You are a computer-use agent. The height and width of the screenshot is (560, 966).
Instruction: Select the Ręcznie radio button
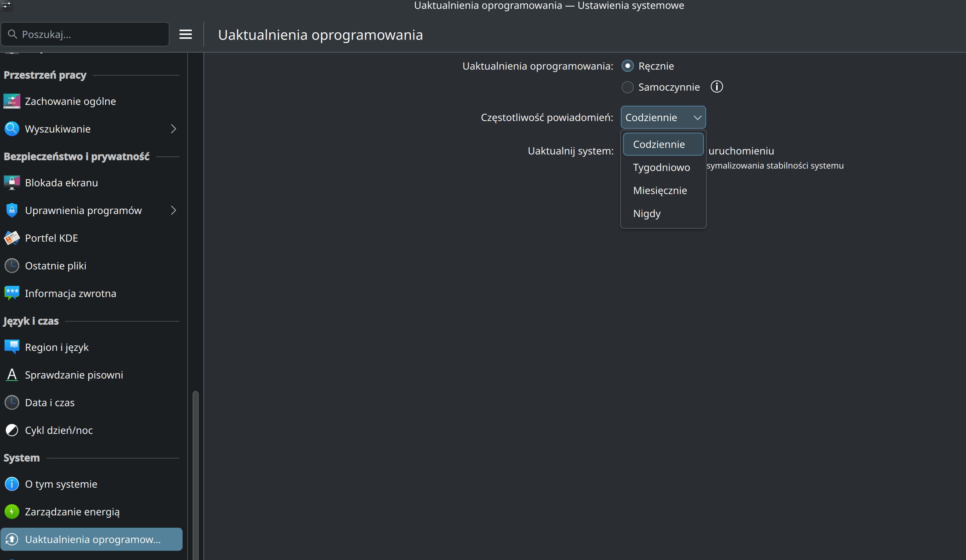tap(627, 66)
